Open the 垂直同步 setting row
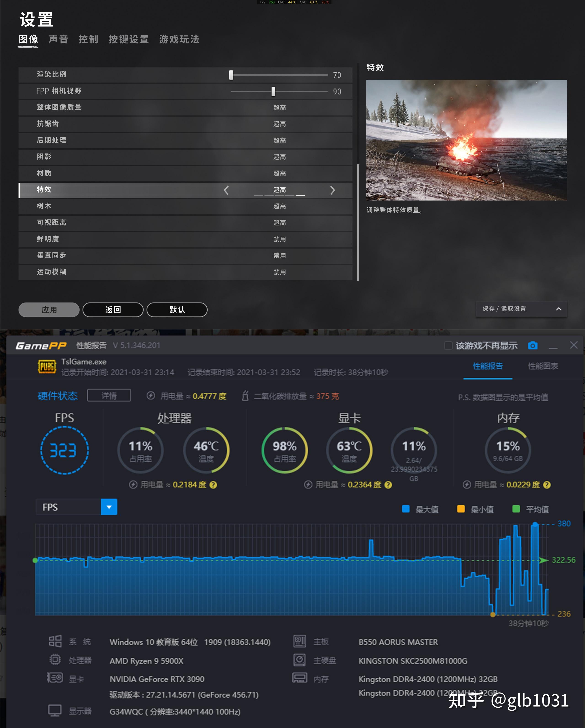 [x=185, y=256]
